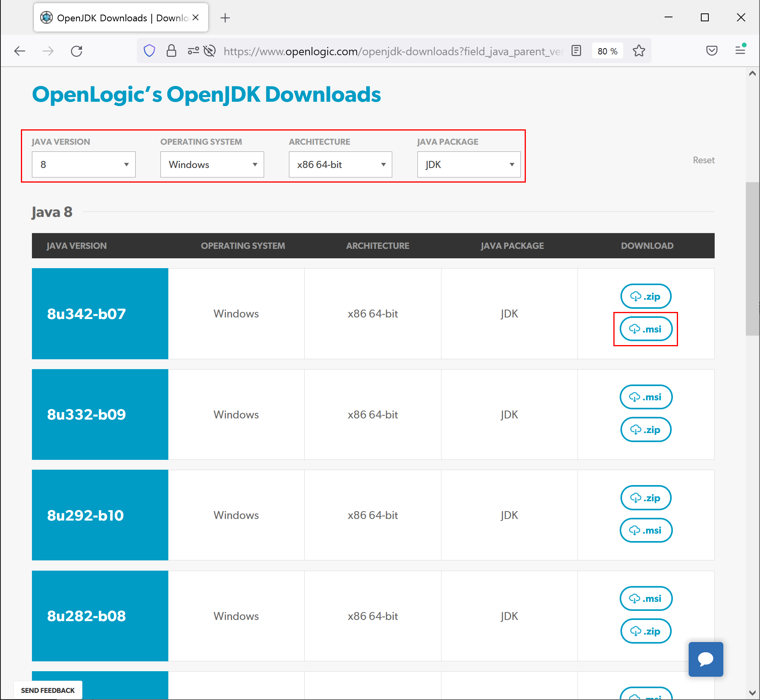Save page to Pocket icon
The height and width of the screenshot is (700, 760).
coord(712,51)
